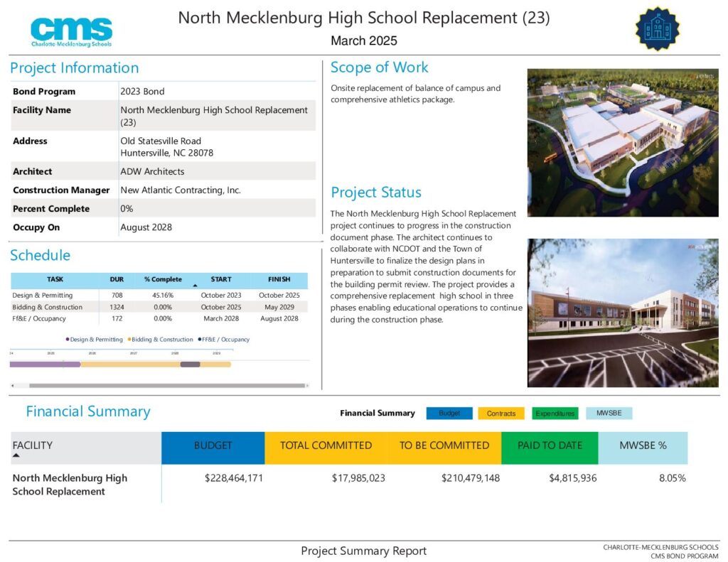Select the Budget legend button
This screenshot has height=562, width=728.
click(x=449, y=413)
